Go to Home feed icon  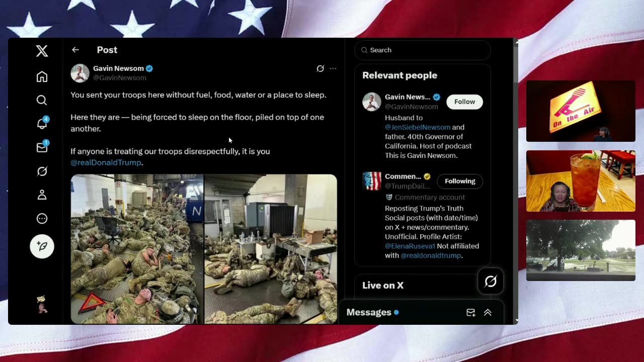42,76
